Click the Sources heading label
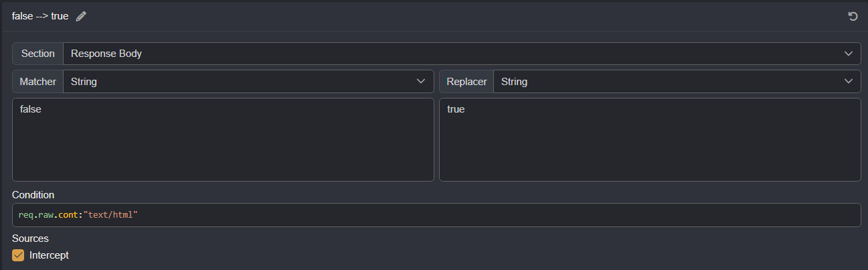 pos(30,238)
